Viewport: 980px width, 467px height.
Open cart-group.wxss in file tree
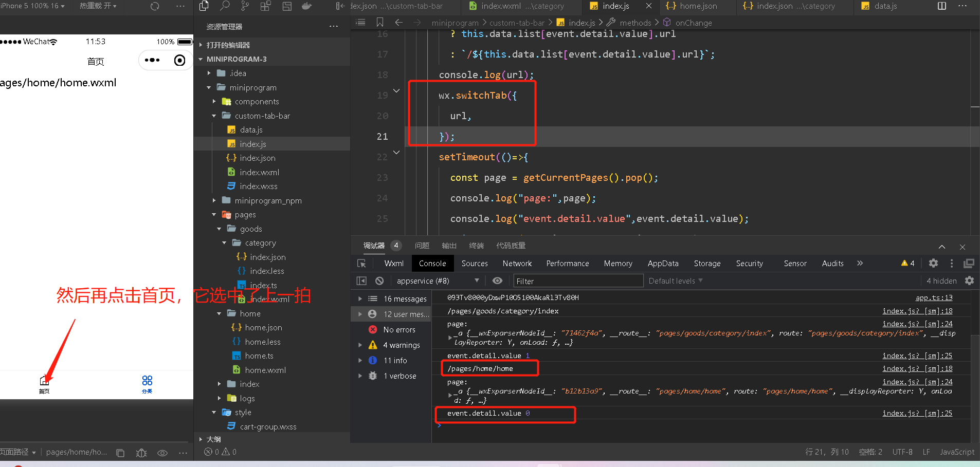tap(268, 426)
